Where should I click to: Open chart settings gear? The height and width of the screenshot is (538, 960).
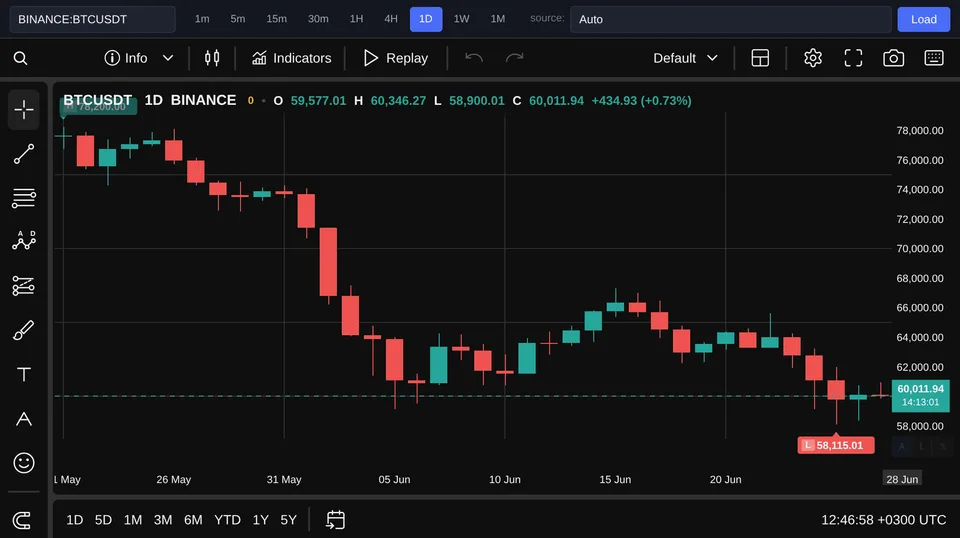point(812,58)
